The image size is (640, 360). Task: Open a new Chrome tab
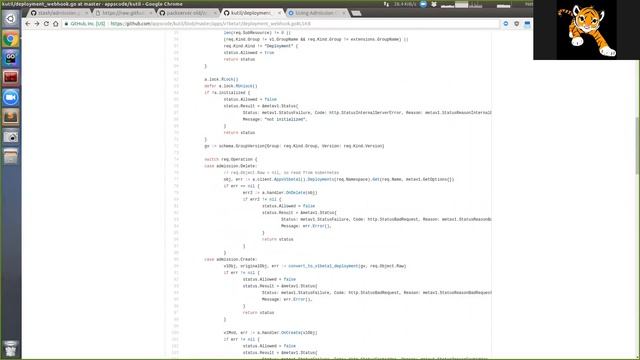pyautogui.click(x=356, y=13)
